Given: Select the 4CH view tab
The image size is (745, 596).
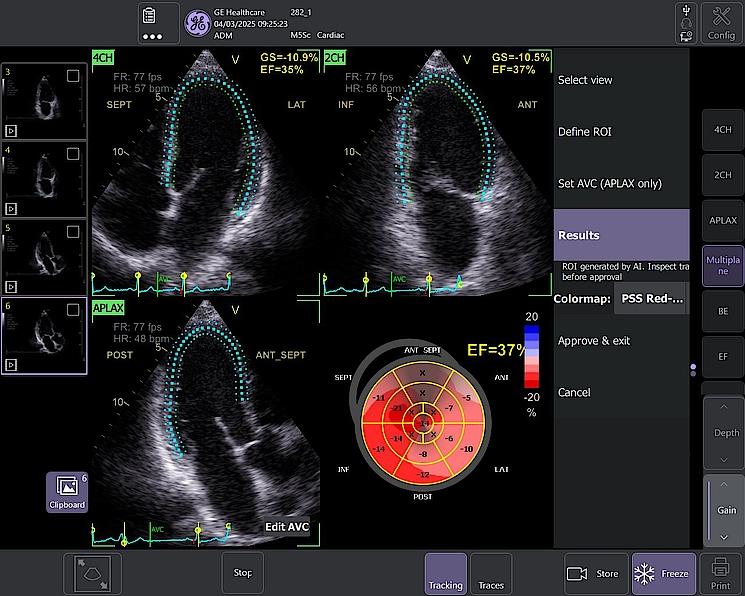Looking at the screenshot, I should click(x=723, y=130).
